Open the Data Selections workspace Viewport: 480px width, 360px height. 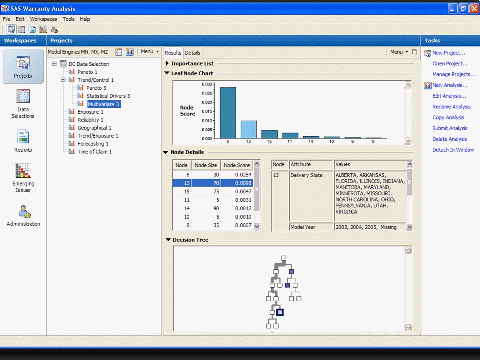tap(23, 104)
